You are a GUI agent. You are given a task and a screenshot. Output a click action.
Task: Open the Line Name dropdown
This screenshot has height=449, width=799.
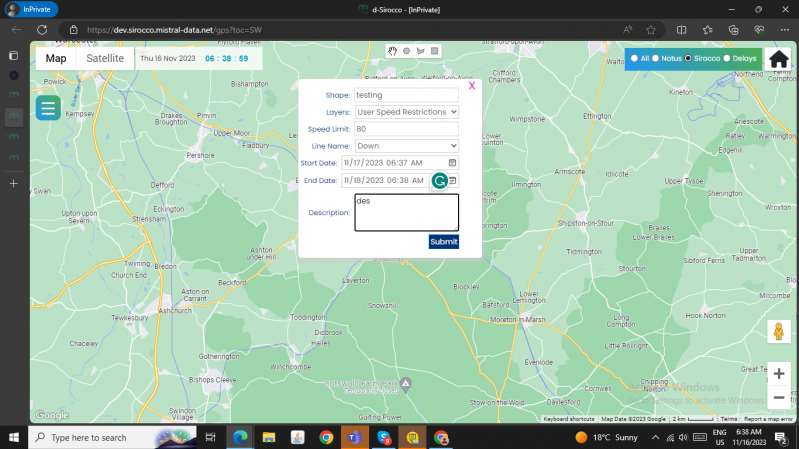407,146
